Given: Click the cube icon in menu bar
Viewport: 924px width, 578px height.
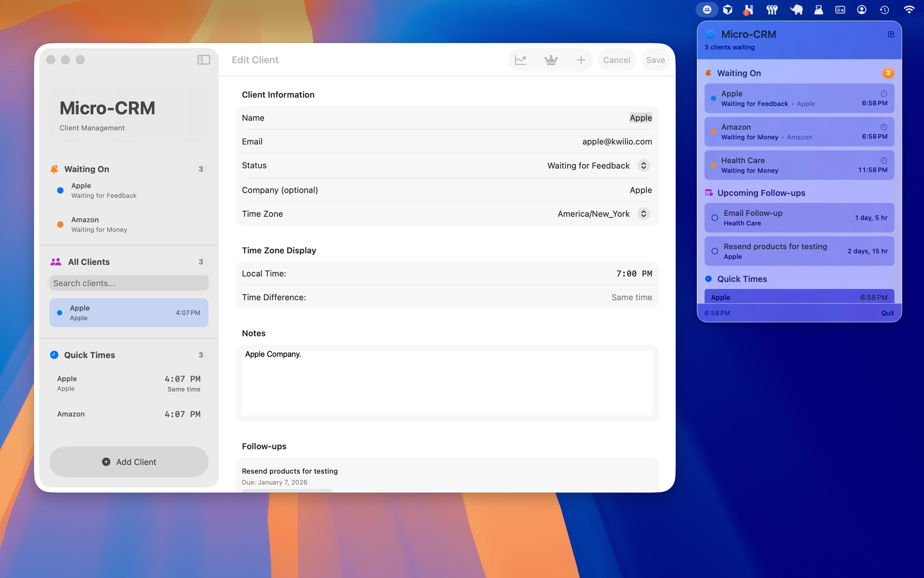Looking at the screenshot, I should click(728, 10).
